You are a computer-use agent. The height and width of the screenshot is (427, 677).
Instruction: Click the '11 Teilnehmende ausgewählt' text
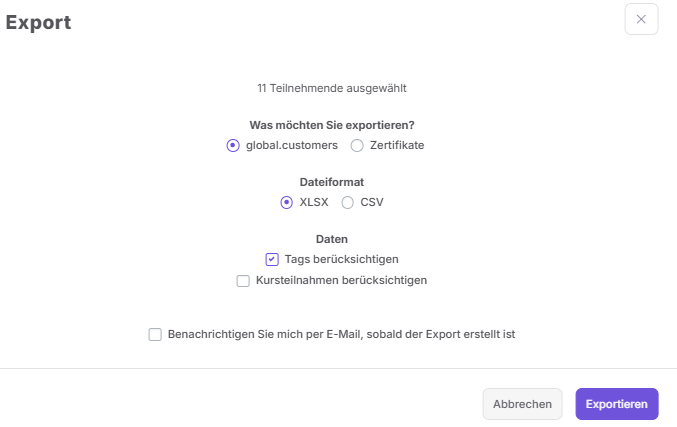click(x=332, y=88)
